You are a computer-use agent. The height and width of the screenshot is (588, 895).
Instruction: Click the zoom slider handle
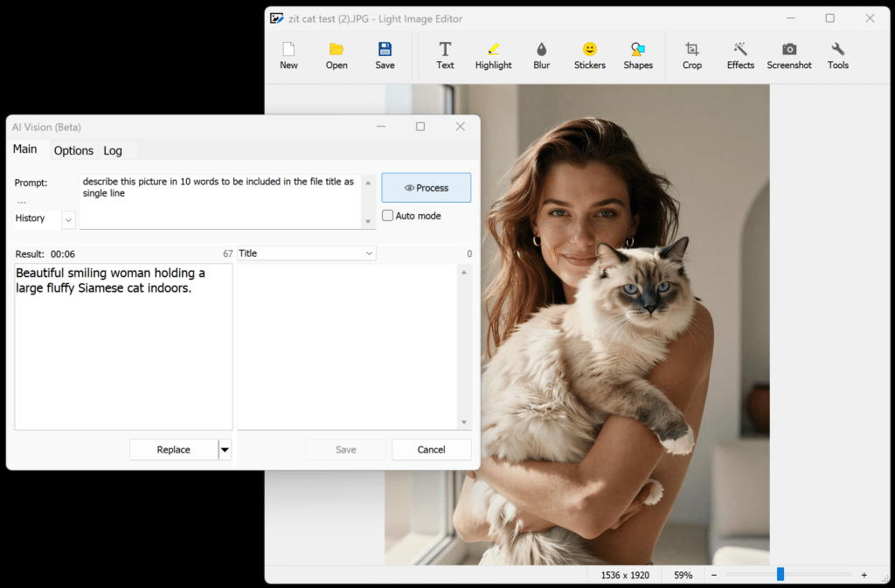pos(781,574)
